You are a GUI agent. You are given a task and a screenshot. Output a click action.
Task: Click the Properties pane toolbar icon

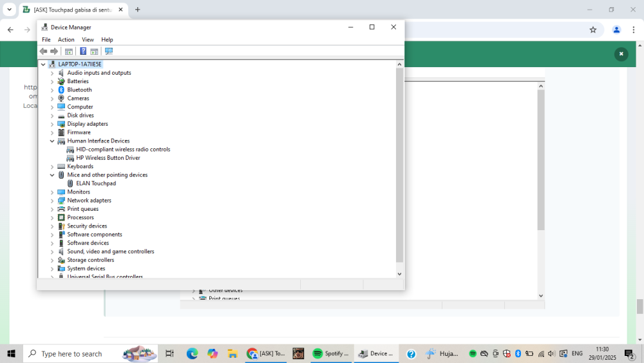(94, 52)
